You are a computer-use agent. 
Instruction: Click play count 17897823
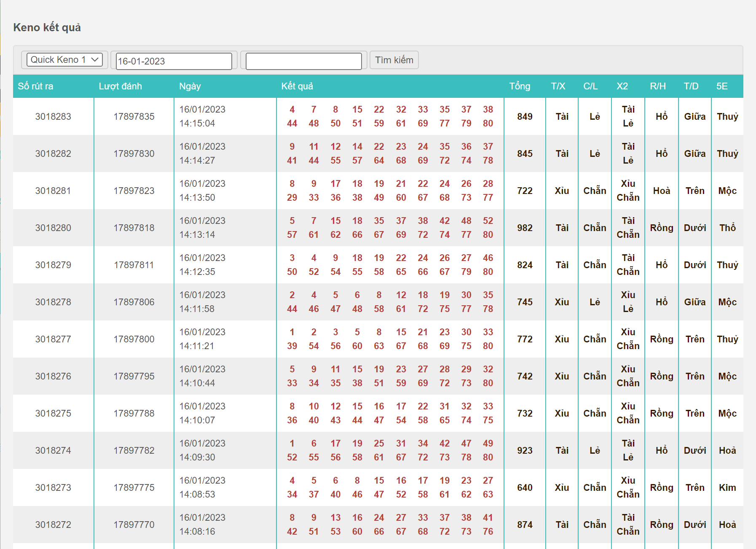tap(134, 191)
